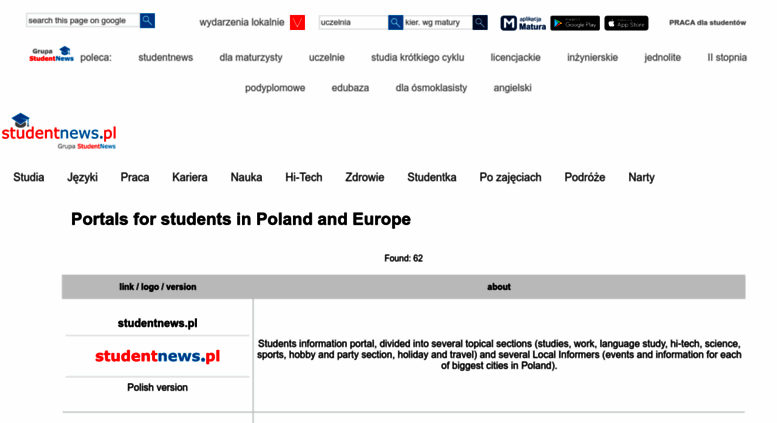Image resolution: width=777 pixels, height=423 pixels.
Task: Open the Studia menu item
Action: pos(29,177)
